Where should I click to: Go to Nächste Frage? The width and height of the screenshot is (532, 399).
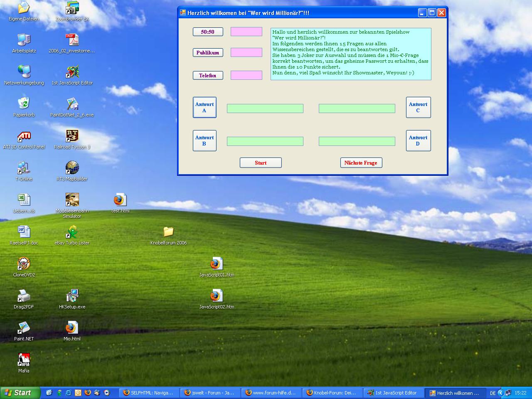361,163
